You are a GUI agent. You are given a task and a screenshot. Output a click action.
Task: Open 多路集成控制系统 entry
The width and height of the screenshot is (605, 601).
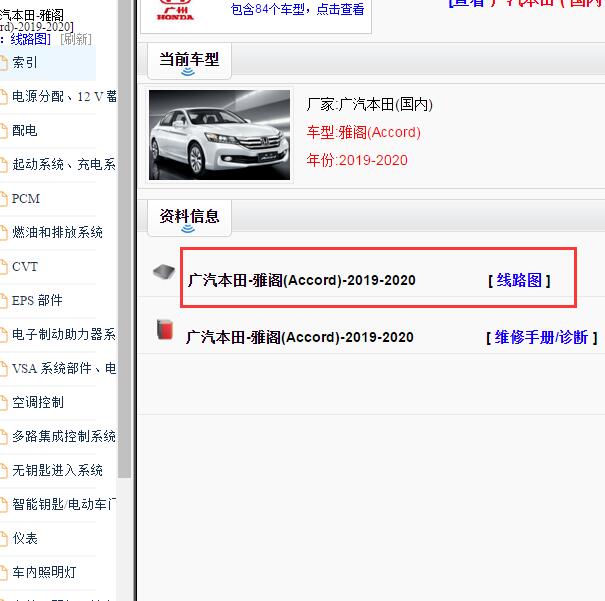[x=64, y=436]
